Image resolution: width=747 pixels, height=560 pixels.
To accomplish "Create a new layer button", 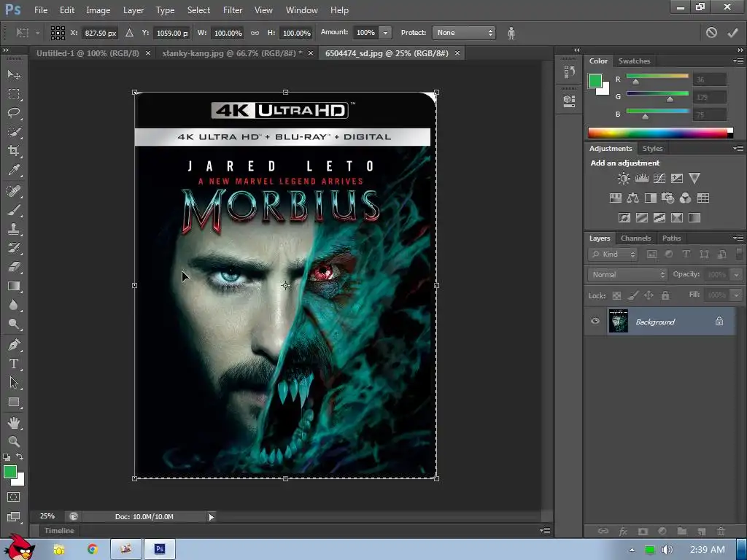I will (701, 531).
